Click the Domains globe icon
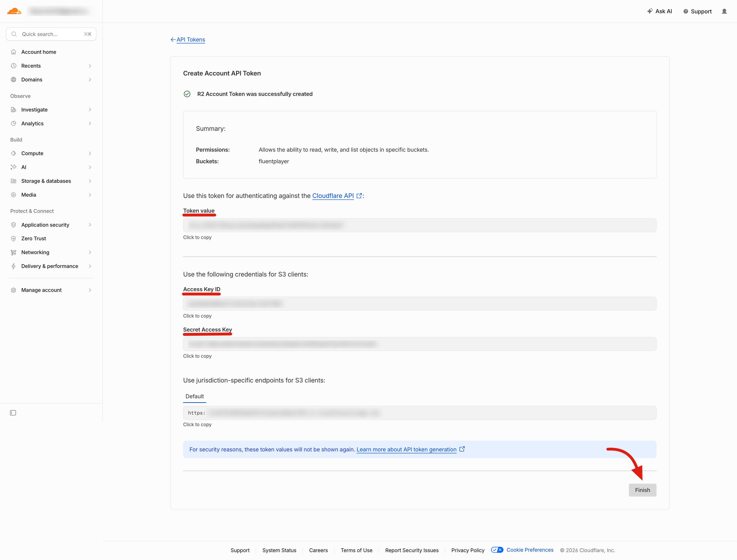This screenshot has height=560, width=737. coord(13,80)
